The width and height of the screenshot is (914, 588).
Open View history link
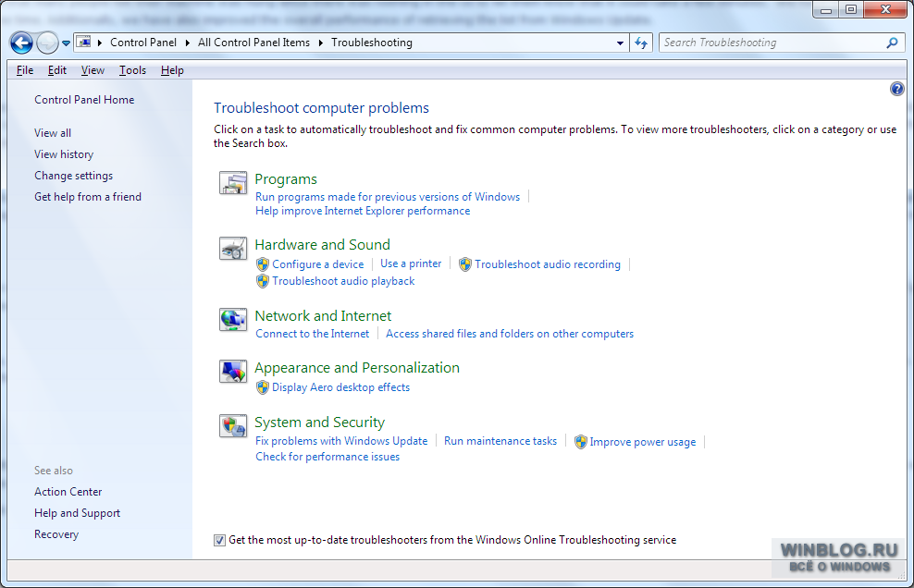coord(64,154)
